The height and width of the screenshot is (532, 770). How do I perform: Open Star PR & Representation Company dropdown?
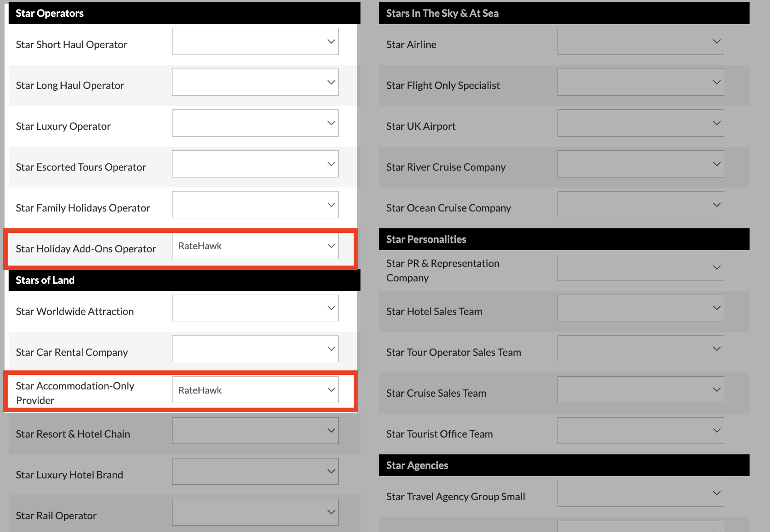point(640,267)
